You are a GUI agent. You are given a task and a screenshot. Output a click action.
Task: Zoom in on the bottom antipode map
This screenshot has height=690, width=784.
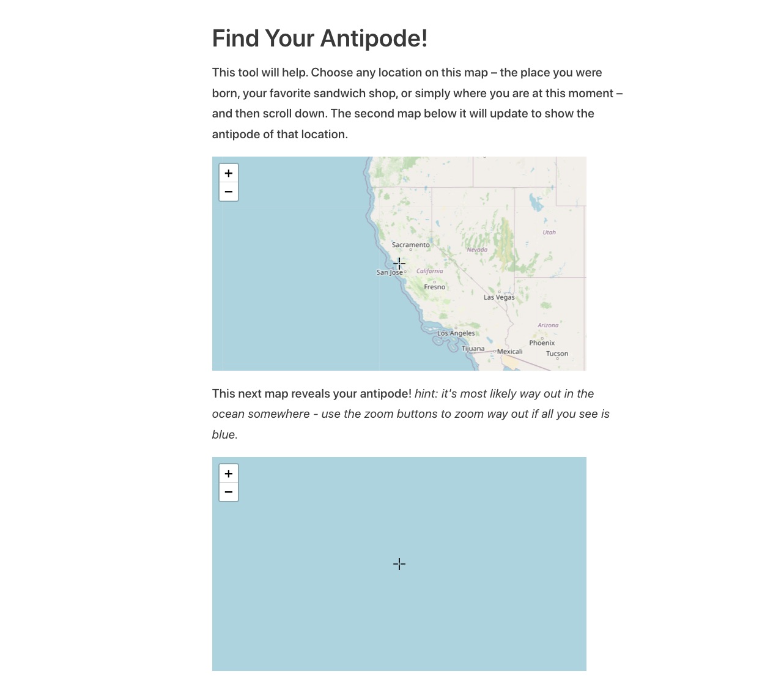coord(229,473)
